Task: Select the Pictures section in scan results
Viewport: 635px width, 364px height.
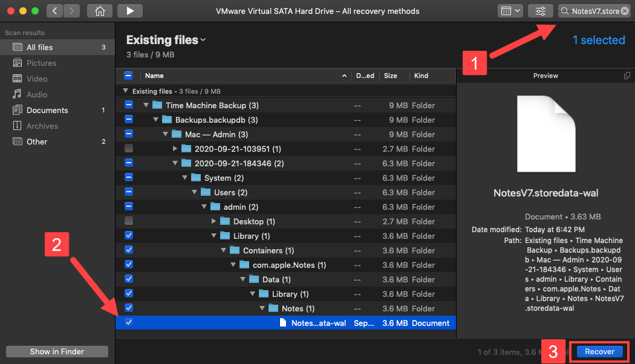Action: [x=41, y=63]
